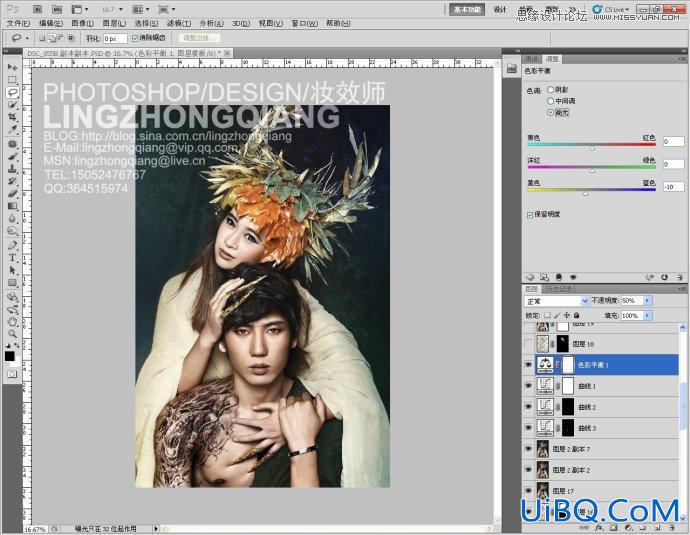Click the 调整边缘... Refine Edge button
The width and height of the screenshot is (690, 535).
[199, 38]
